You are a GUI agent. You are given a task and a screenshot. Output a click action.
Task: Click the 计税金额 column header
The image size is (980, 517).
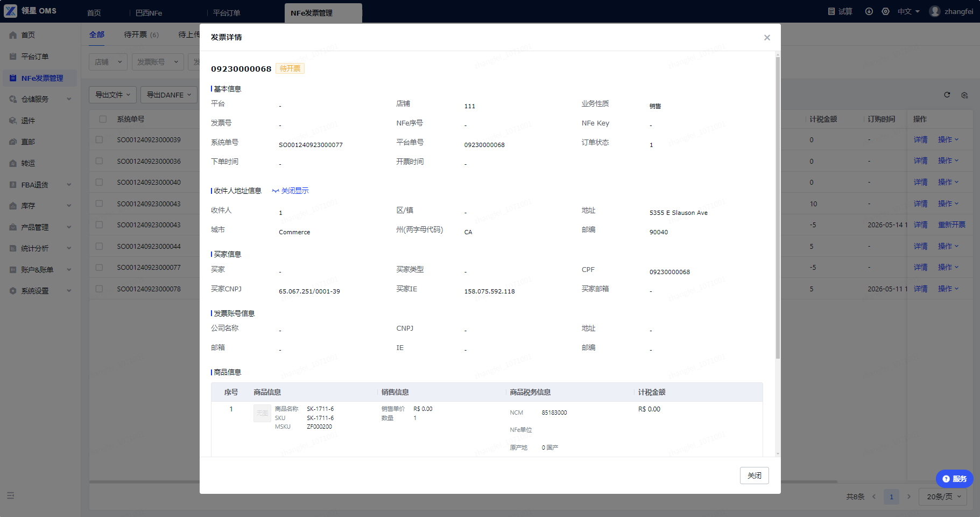pos(823,119)
